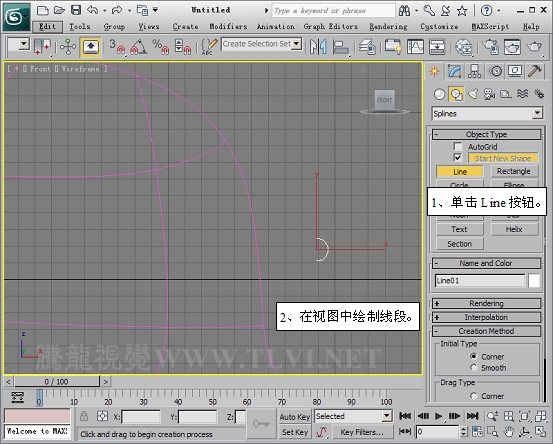Select the Shapes category icon
The height and width of the screenshot is (444, 553).
(456, 94)
